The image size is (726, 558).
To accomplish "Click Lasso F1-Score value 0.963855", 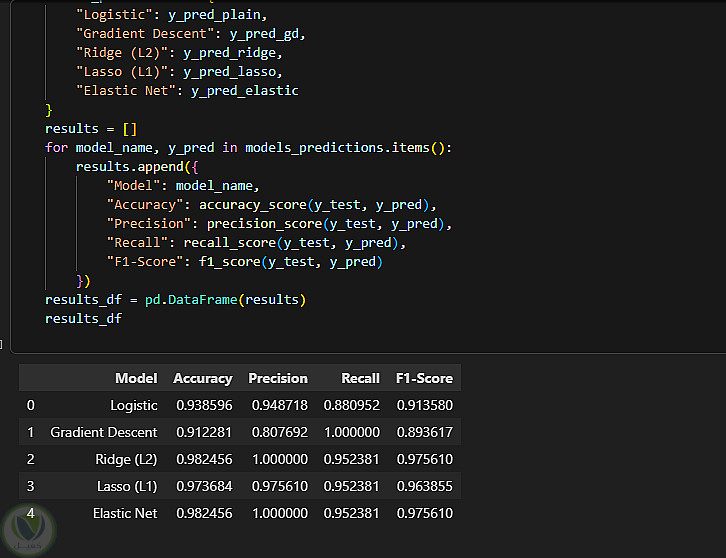I will coord(424,486).
